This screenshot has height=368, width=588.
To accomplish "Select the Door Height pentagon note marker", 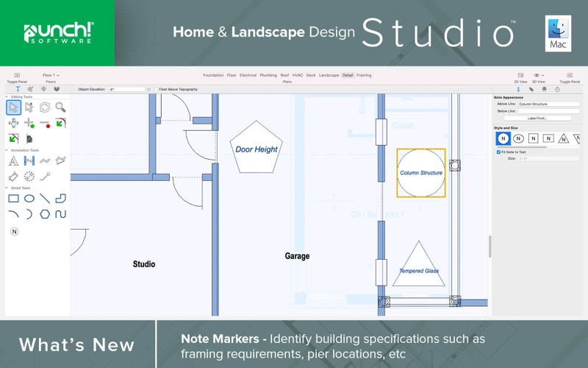I will coord(256,148).
